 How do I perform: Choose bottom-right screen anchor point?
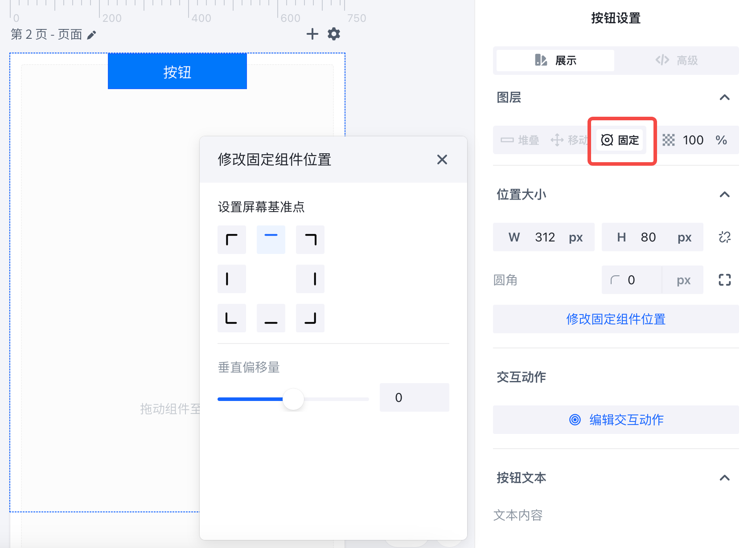pos(310,318)
